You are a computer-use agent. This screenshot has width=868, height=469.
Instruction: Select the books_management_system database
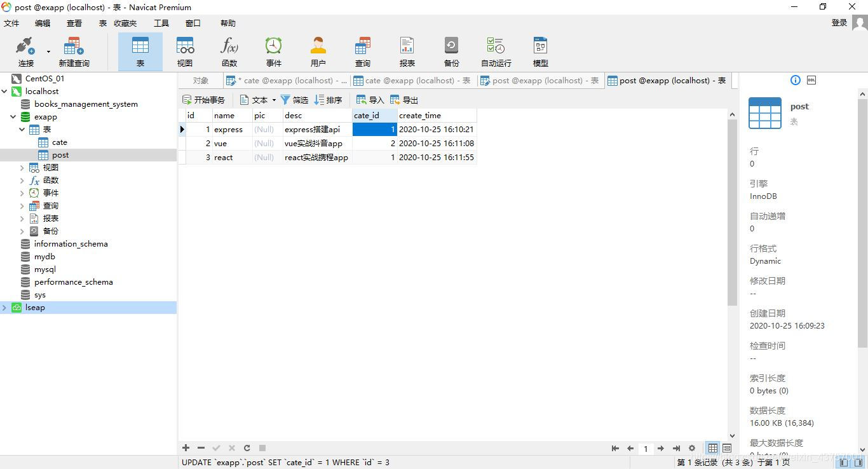[86, 104]
